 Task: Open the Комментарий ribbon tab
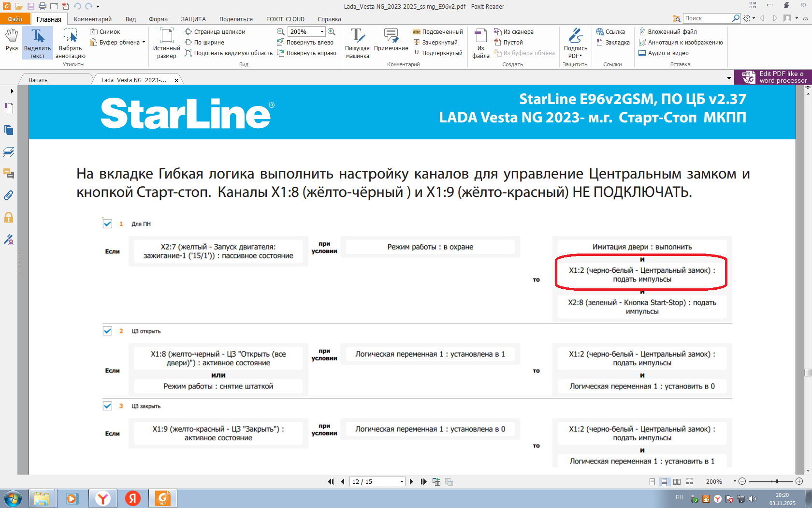click(92, 19)
